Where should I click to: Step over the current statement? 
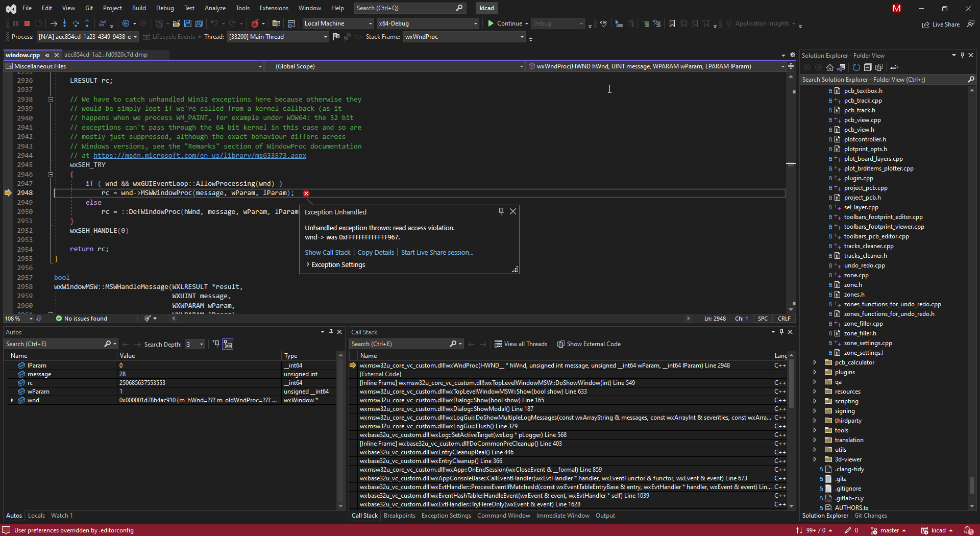coord(76,23)
